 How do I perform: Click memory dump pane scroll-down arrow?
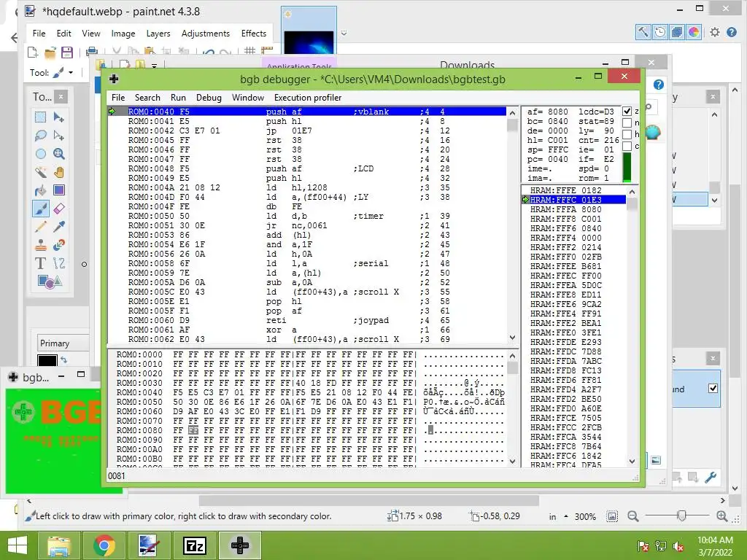(x=512, y=461)
